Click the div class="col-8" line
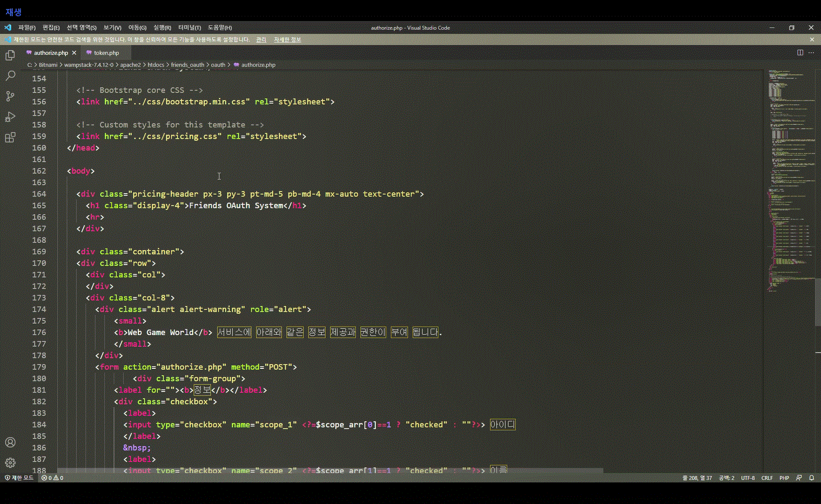 (x=130, y=298)
